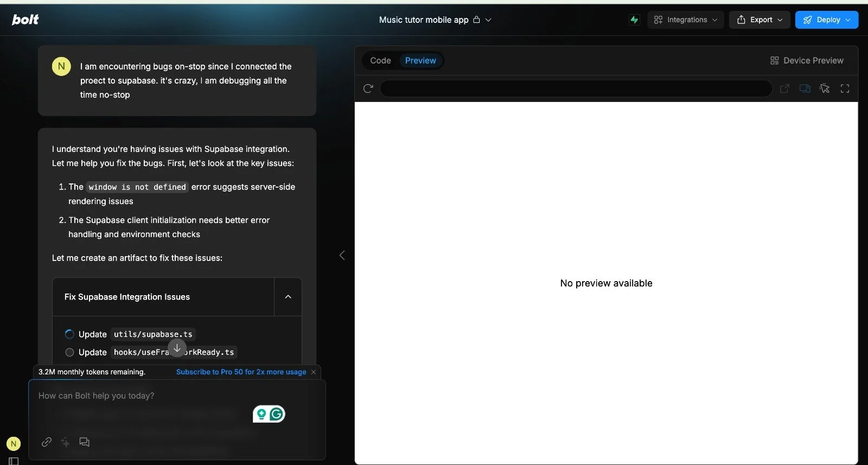Open Device Preview
Screen dimensions: 868x465
(x=807, y=61)
